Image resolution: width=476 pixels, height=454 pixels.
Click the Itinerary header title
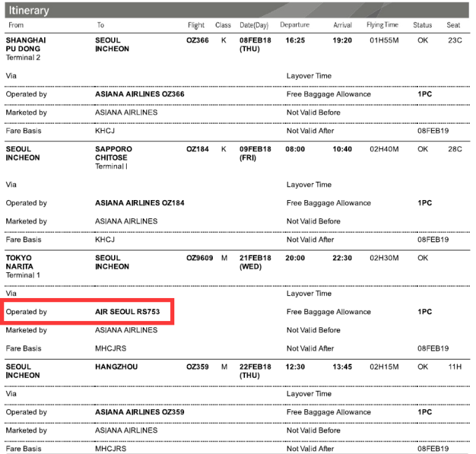tap(29, 11)
